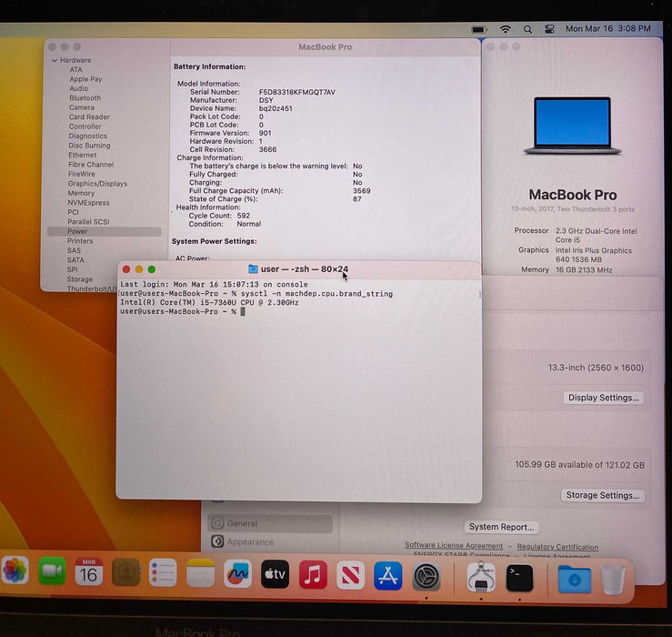Launch FaceTime from the Dock
This screenshot has height=637, width=672.
(x=52, y=571)
